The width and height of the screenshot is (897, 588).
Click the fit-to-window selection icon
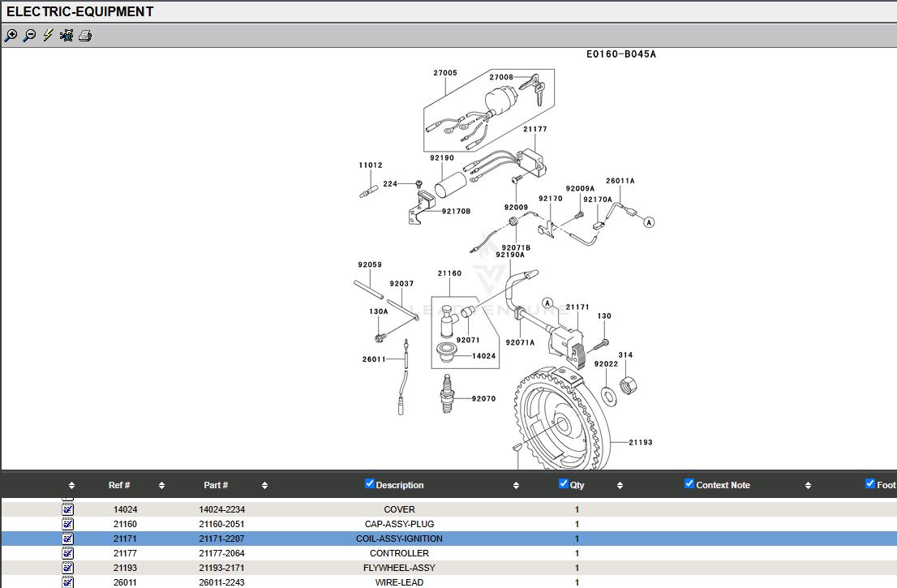pos(67,36)
